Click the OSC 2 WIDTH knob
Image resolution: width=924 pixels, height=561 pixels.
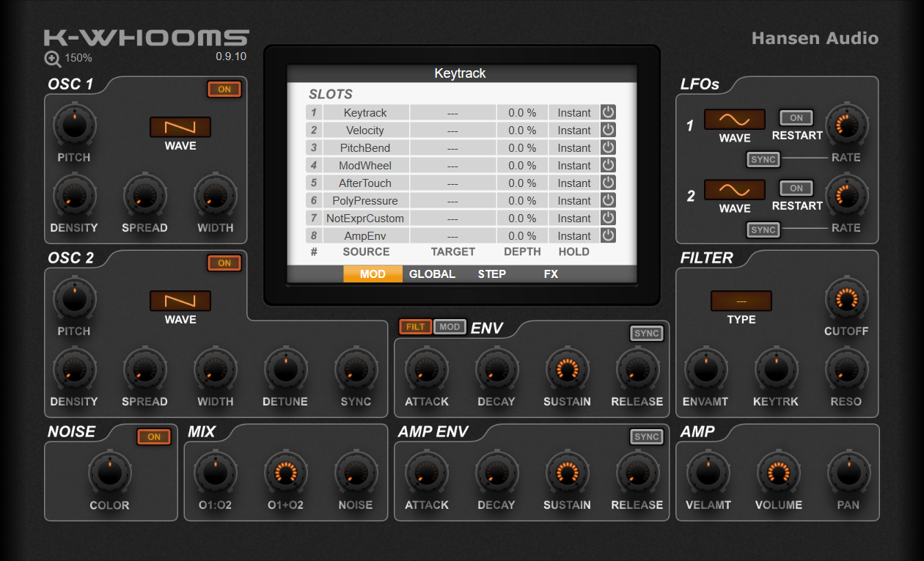click(x=215, y=370)
